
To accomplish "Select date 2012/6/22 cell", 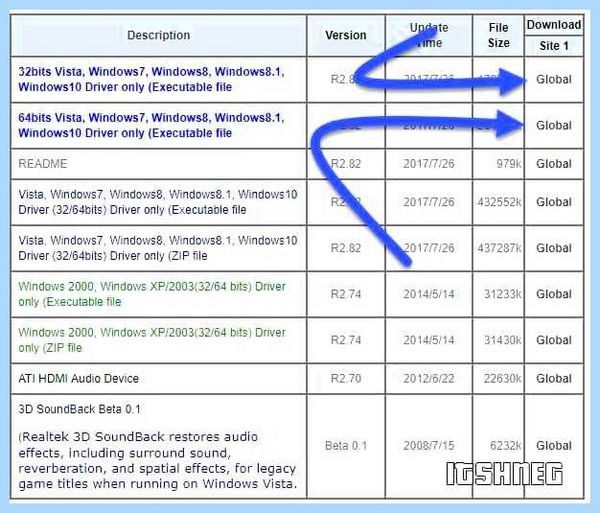I will pos(429,378).
